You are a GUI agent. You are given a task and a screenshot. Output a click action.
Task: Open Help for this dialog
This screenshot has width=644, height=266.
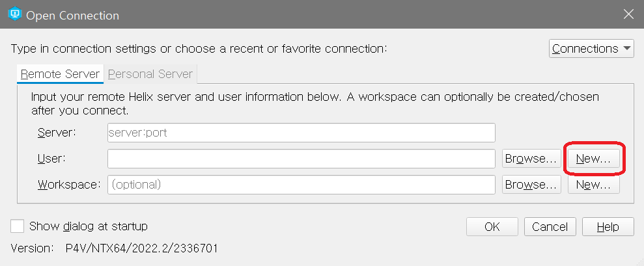(608, 226)
